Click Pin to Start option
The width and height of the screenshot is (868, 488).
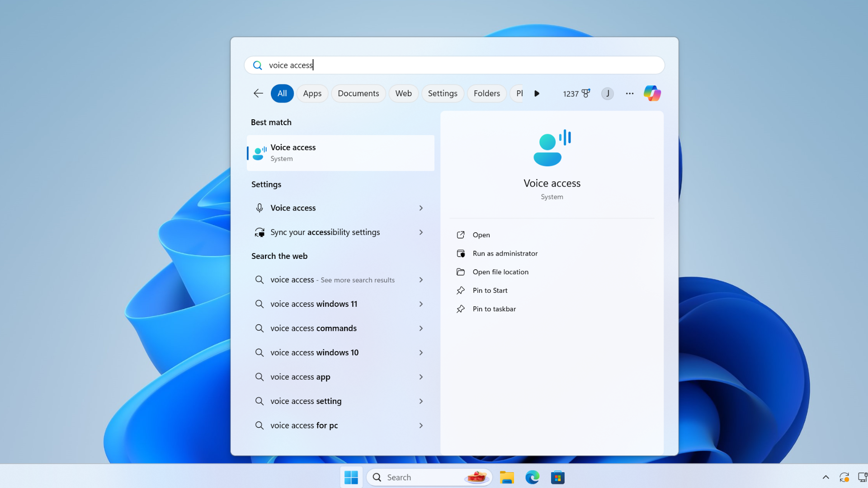[490, 290]
